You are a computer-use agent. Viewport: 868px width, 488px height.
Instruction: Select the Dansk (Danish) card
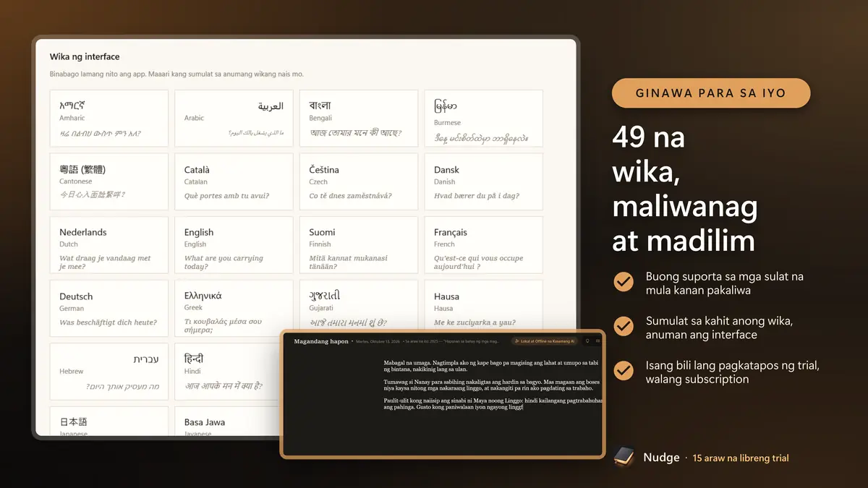point(483,181)
